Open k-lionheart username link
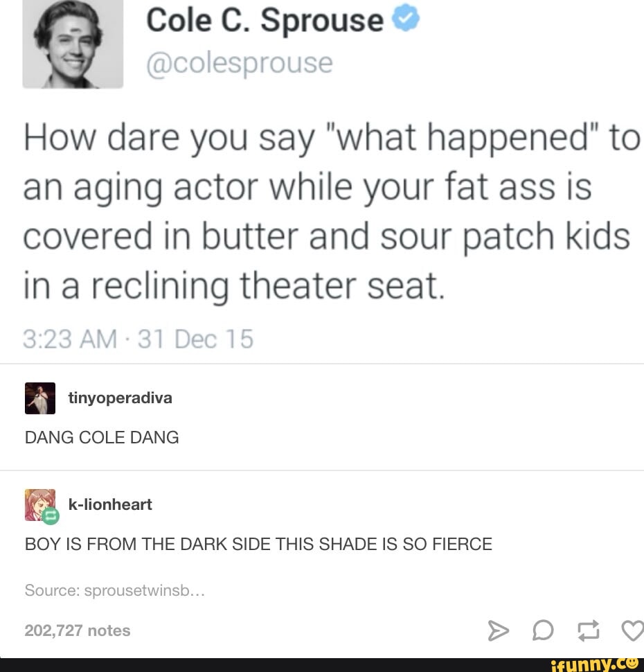This screenshot has height=672, width=644. click(x=110, y=504)
